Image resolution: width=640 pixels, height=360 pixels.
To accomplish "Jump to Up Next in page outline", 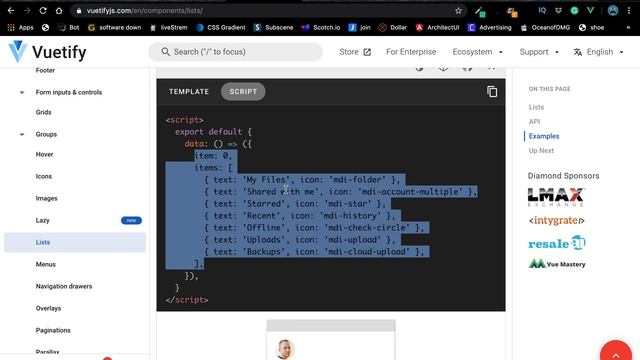I will click(541, 151).
